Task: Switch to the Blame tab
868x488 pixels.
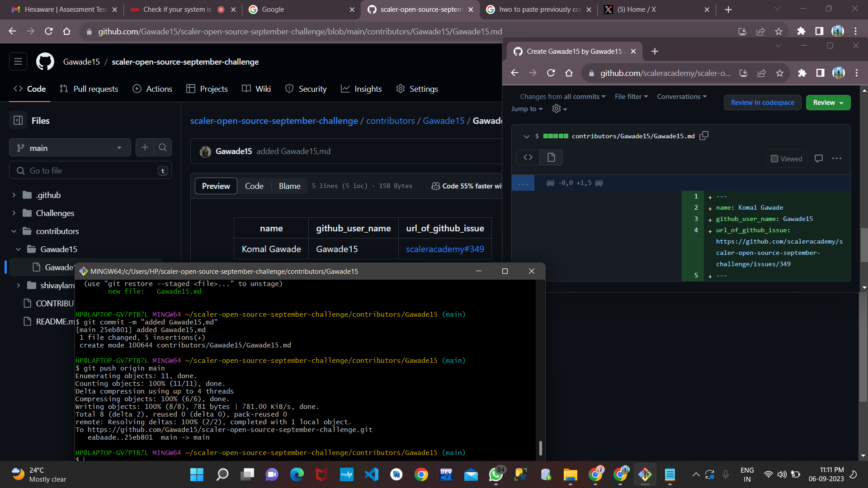Action: (289, 186)
